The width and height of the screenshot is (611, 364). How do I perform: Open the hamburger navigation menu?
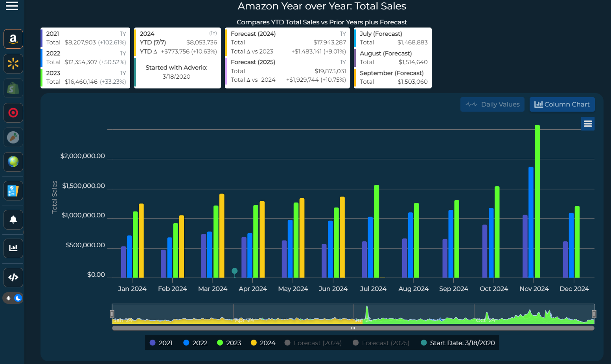pos(12,6)
